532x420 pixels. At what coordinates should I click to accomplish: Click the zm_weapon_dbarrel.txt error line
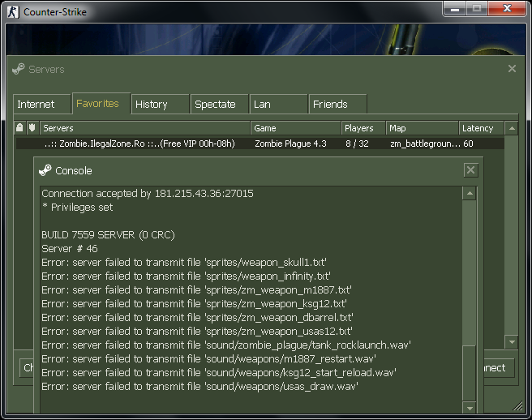point(197,318)
